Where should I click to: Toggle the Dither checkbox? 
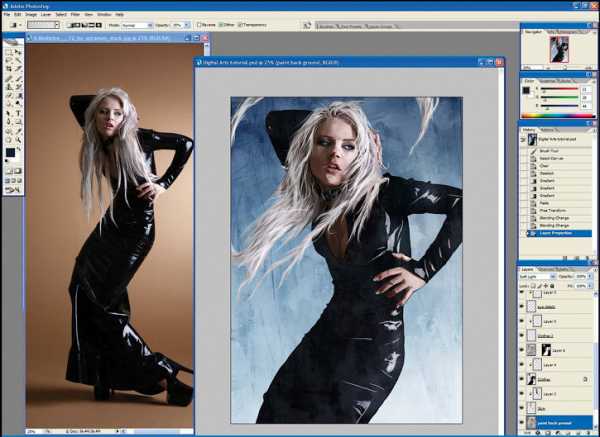click(221, 25)
